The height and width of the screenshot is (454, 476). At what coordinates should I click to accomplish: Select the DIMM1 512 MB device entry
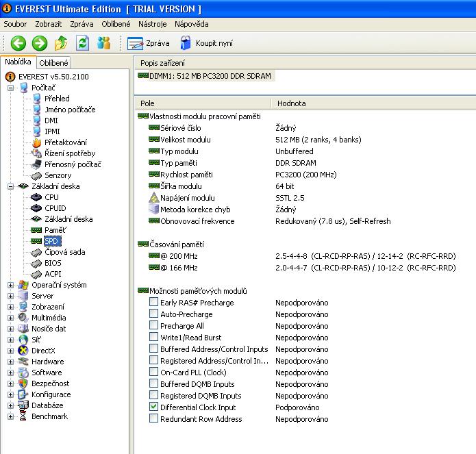[x=205, y=76]
